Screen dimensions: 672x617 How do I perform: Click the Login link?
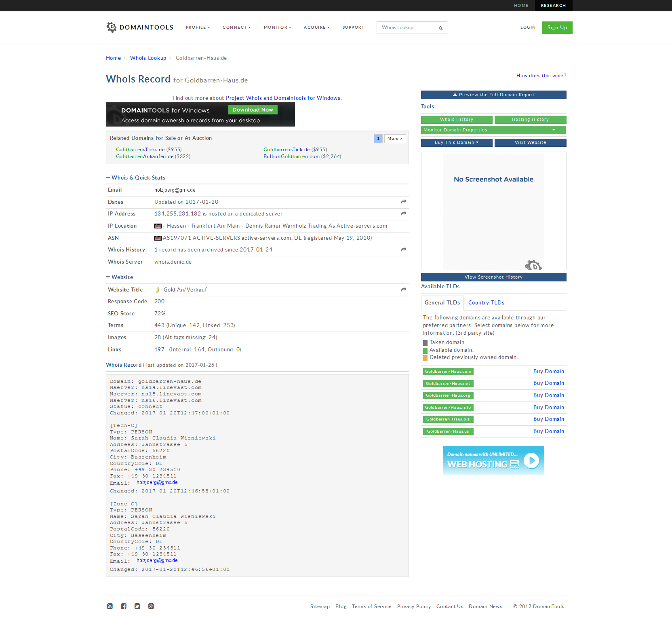point(528,27)
